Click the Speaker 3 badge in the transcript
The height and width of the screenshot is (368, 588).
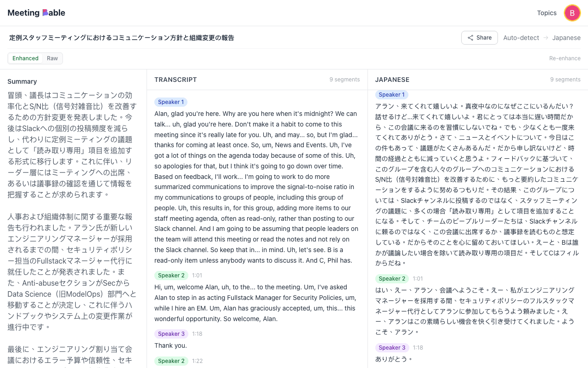click(171, 333)
